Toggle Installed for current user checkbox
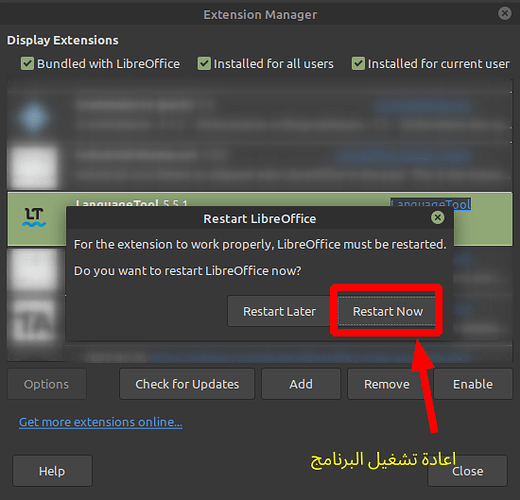The image size is (520, 500). (x=358, y=63)
